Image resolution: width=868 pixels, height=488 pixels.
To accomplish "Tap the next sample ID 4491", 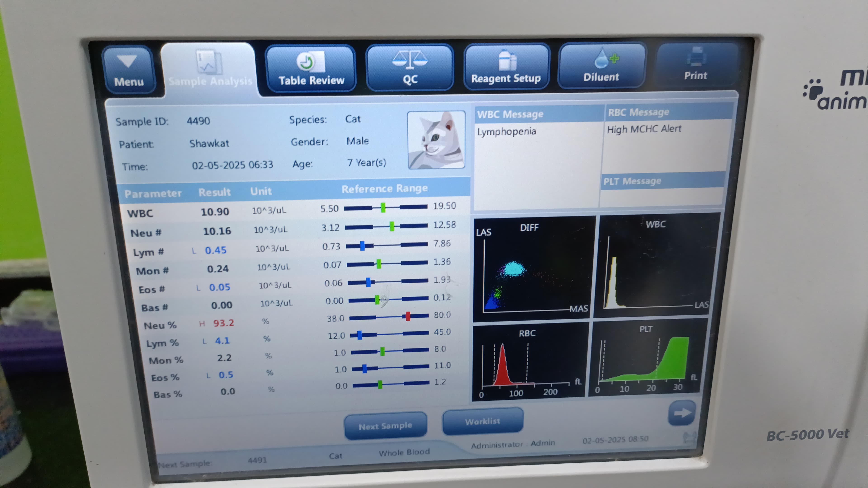I will point(257,460).
